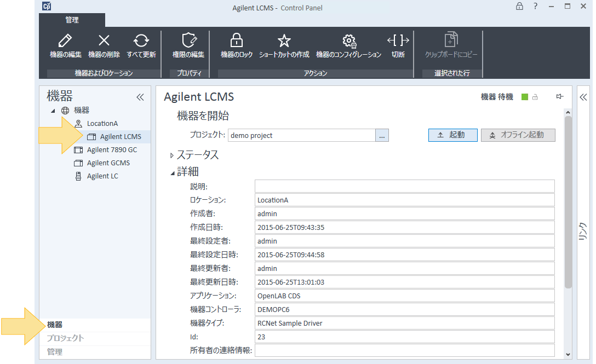
Task: Click the vertical scrollbar thumb
Action: [x=568, y=202]
